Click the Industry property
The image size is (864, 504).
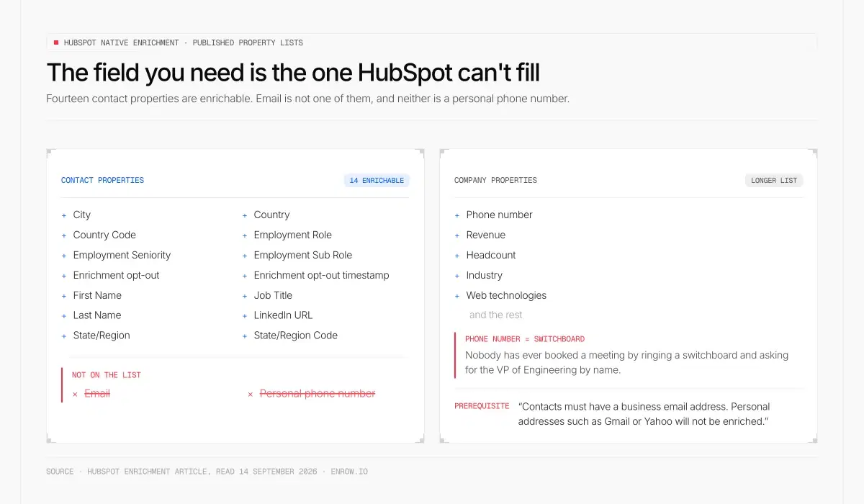pos(485,275)
